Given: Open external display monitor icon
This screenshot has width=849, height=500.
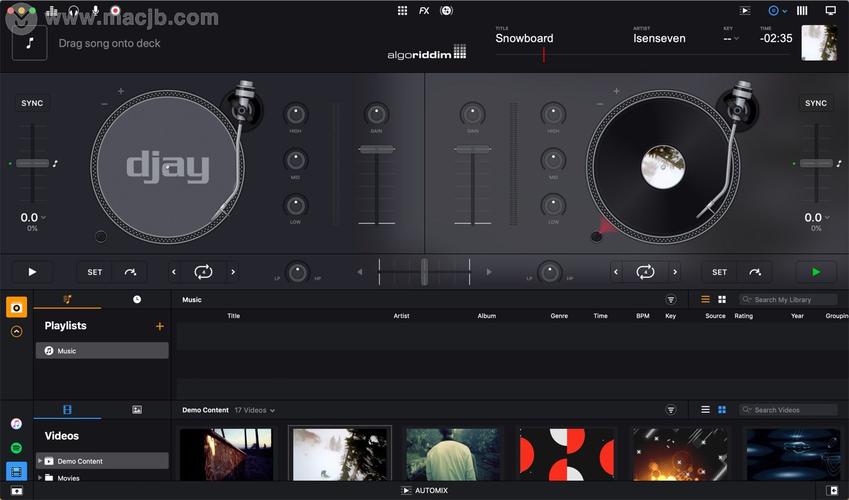Looking at the screenshot, I should pyautogui.click(x=831, y=10).
